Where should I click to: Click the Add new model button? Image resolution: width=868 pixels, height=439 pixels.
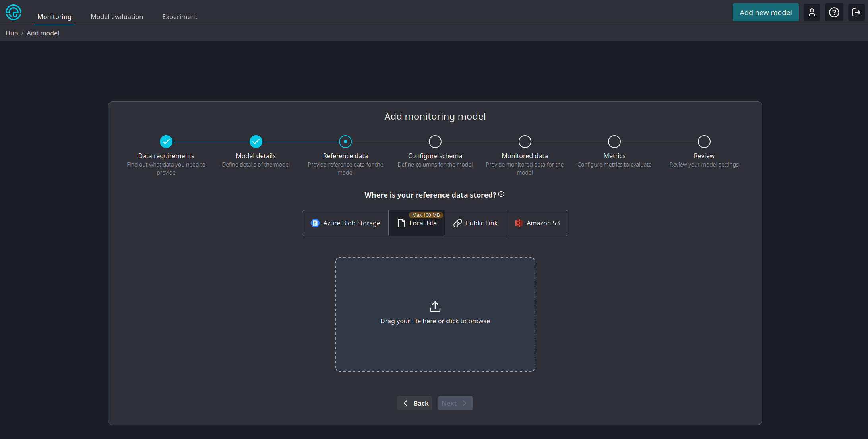pyautogui.click(x=765, y=12)
